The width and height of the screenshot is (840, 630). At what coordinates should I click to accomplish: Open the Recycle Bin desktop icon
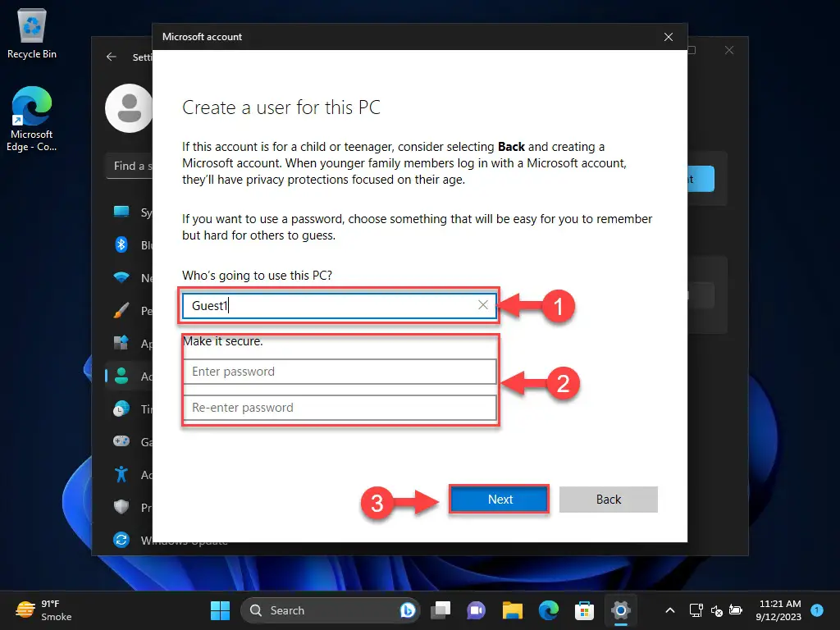[32, 33]
